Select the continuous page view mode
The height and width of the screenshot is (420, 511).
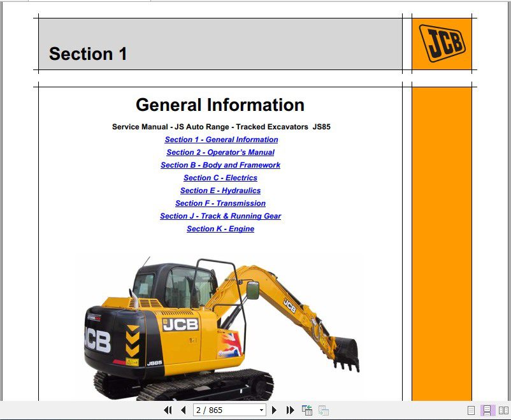(487, 410)
